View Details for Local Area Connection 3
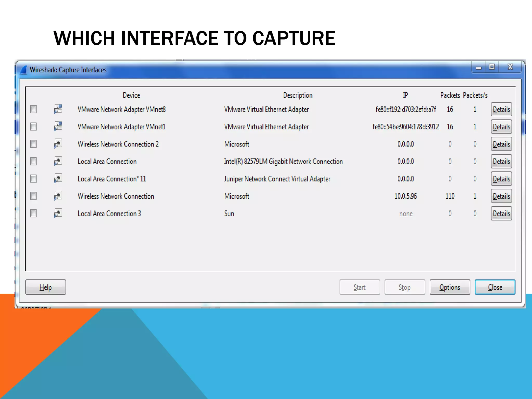532x399 pixels. (x=501, y=214)
